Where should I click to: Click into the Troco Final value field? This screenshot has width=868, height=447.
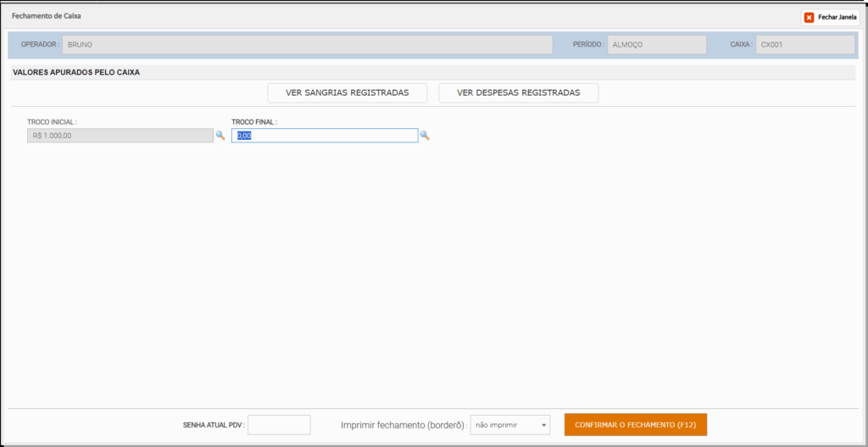point(325,136)
